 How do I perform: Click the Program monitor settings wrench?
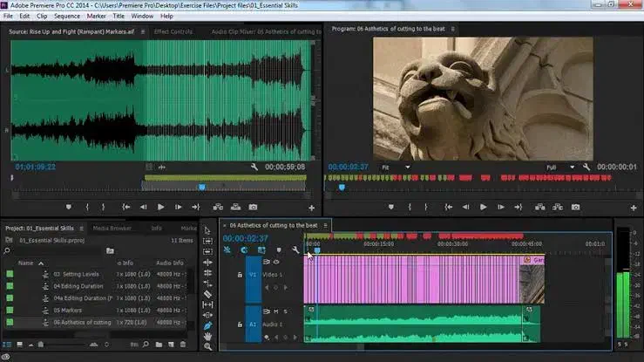[x=586, y=167]
